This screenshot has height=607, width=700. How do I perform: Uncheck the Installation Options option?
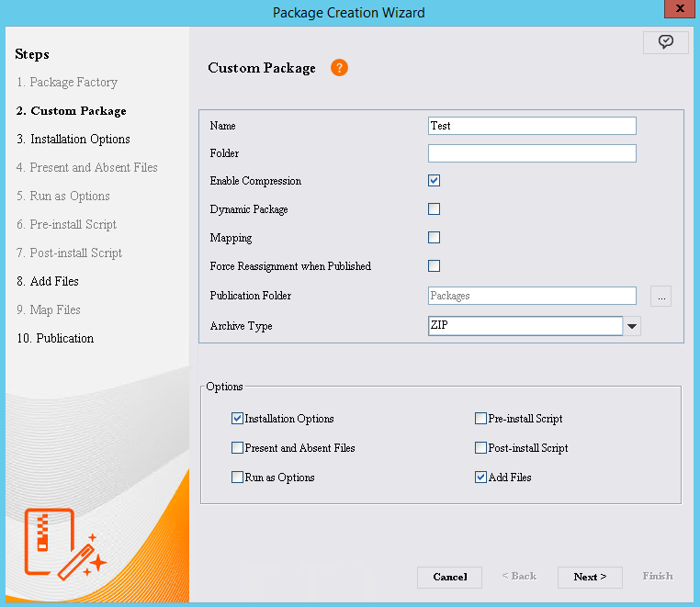(238, 419)
